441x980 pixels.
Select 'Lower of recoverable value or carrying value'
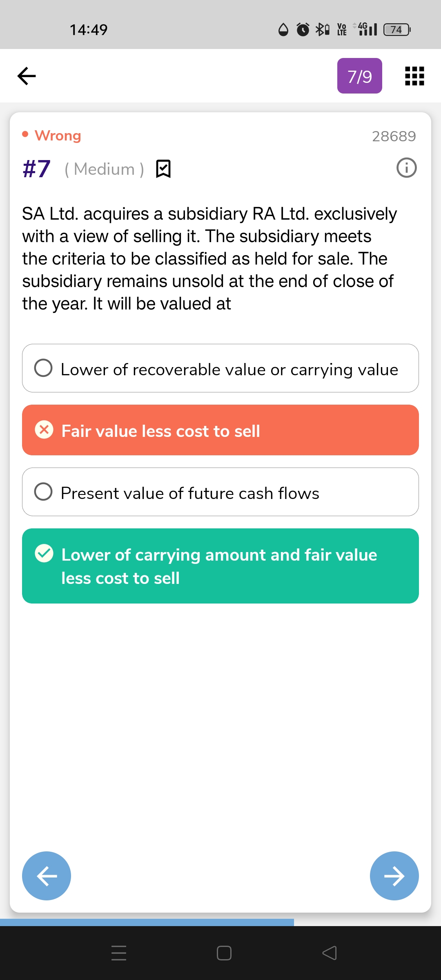point(220,368)
